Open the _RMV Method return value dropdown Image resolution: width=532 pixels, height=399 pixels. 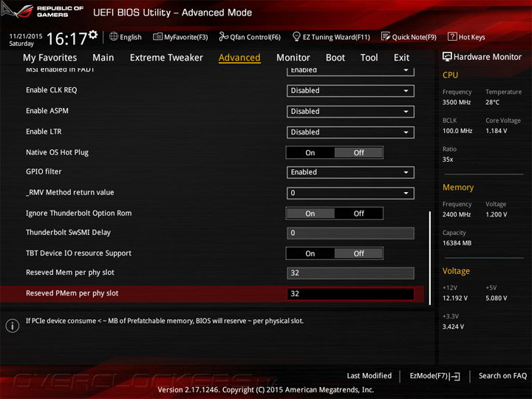[x=350, y=193]
